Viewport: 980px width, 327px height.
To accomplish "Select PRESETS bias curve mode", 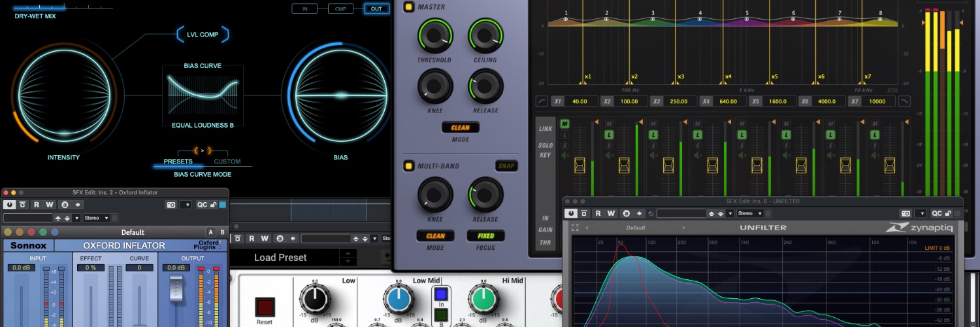I will [178, 162].
